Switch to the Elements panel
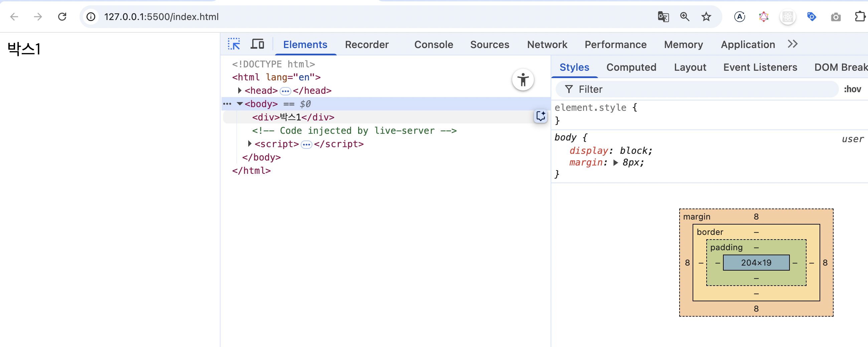The image size is (868, 347). point(305,44)
